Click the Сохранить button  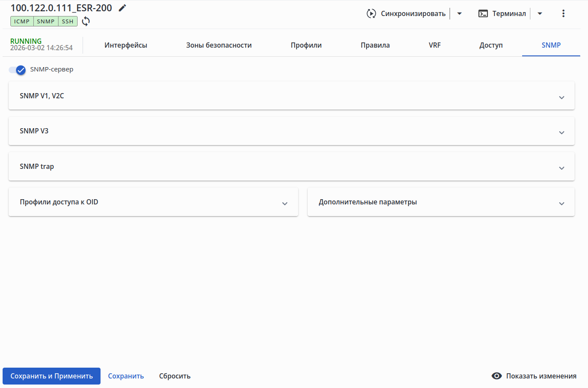tap(126, 376)
